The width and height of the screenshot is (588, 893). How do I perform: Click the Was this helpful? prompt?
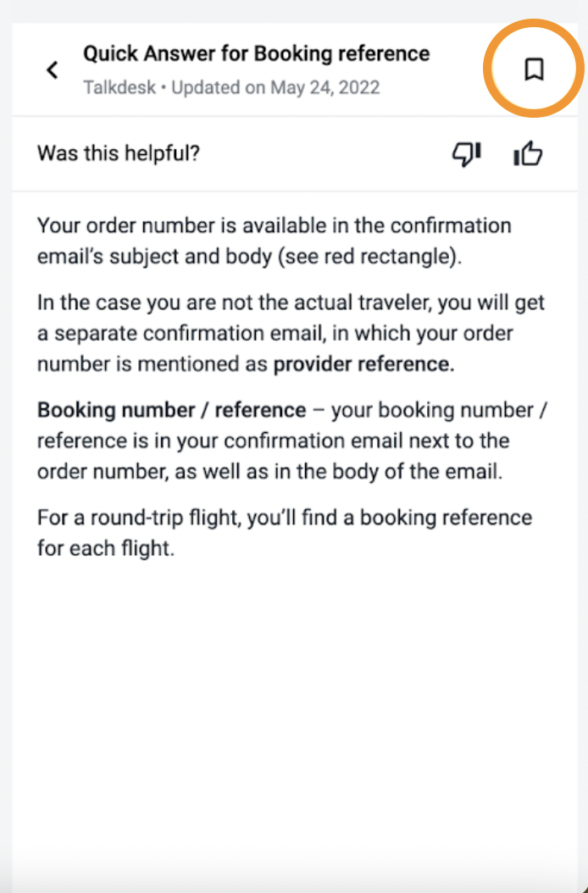(119, 153)
